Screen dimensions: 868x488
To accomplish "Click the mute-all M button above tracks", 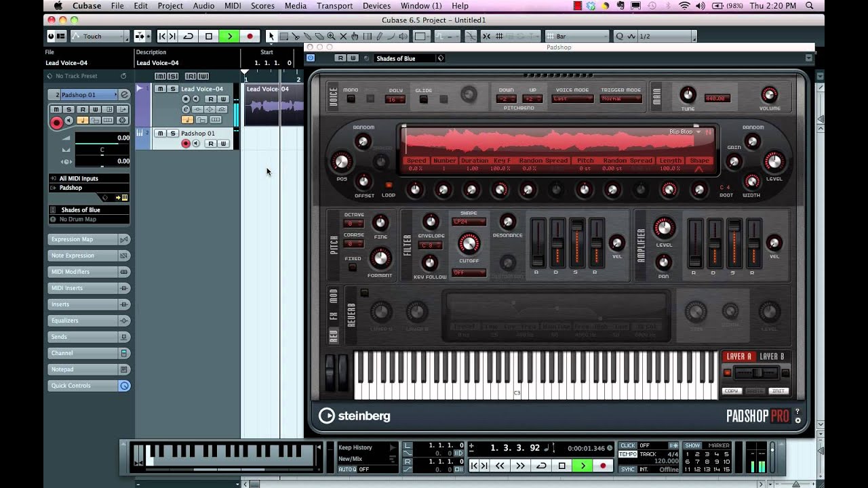I will pos(160,76).
